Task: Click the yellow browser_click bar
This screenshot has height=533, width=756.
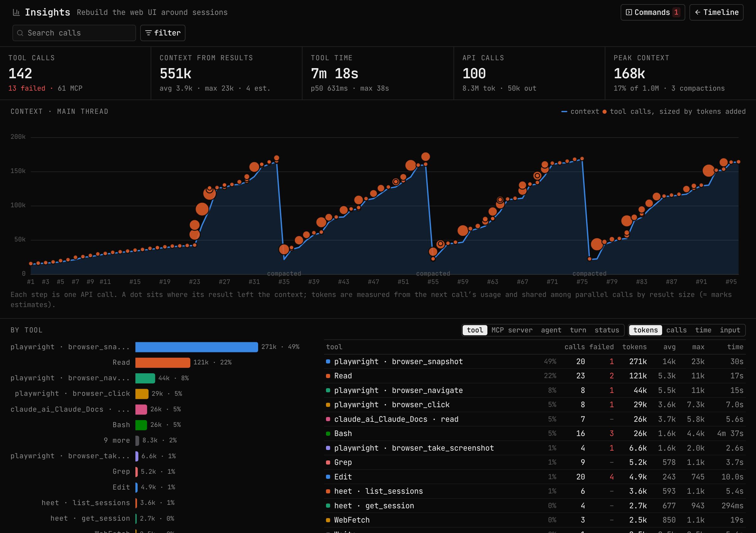Action: click(141, 394)
